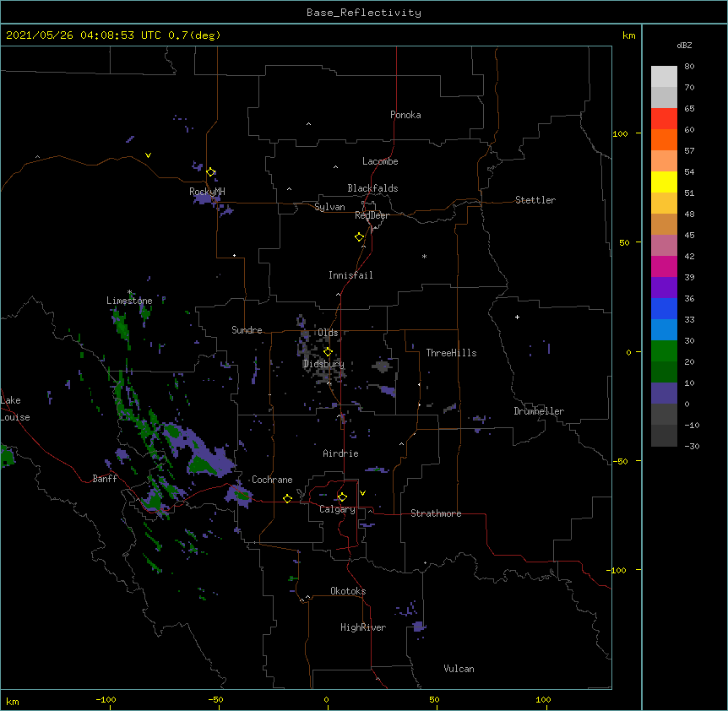Viewport: 728px width, 711px height.
Task: Click the Cochrane label
Action: [x=272, y=480]
